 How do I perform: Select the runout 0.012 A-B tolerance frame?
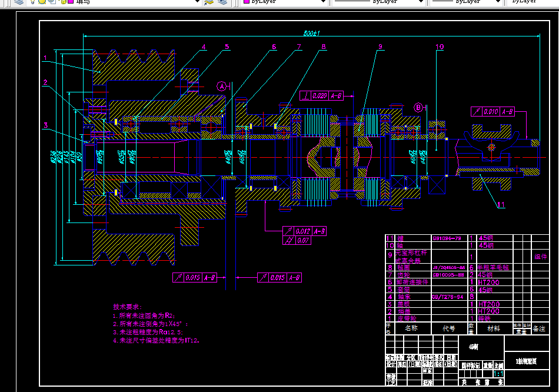[304, 231]
